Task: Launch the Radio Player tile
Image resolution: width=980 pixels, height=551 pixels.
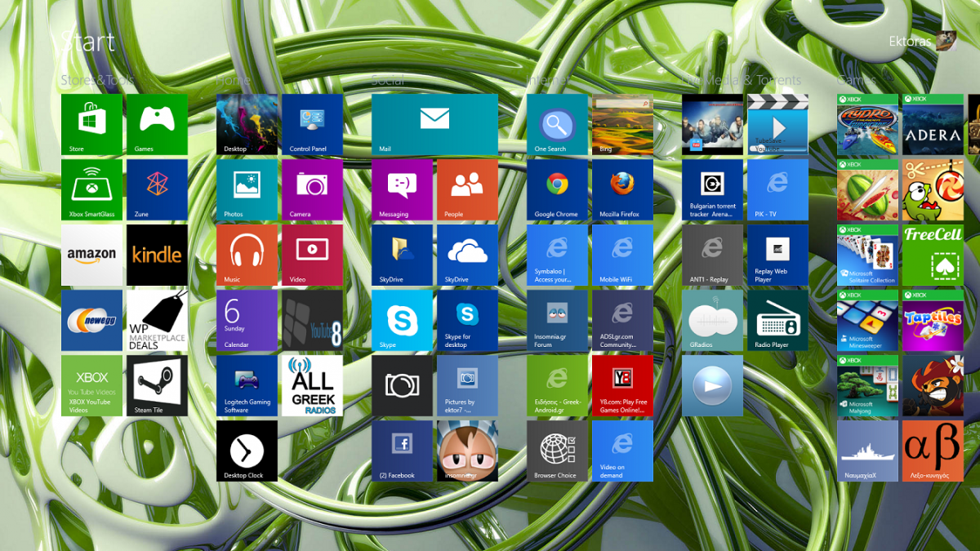Action: pos(777,320)
